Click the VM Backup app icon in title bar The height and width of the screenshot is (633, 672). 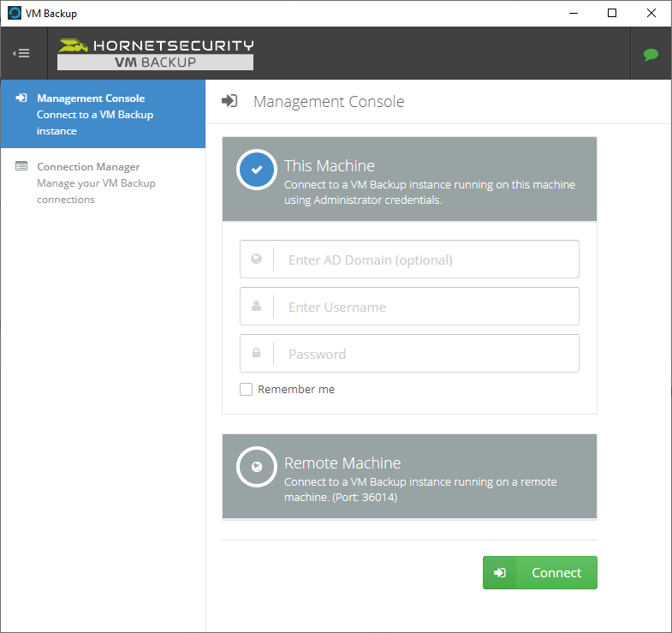tap(15, 13)
